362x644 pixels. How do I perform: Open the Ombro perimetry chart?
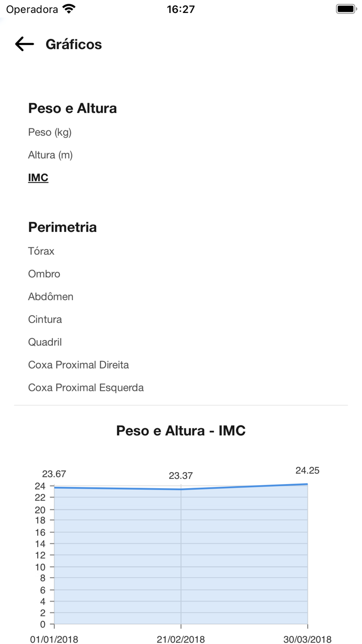click(44, 274)
